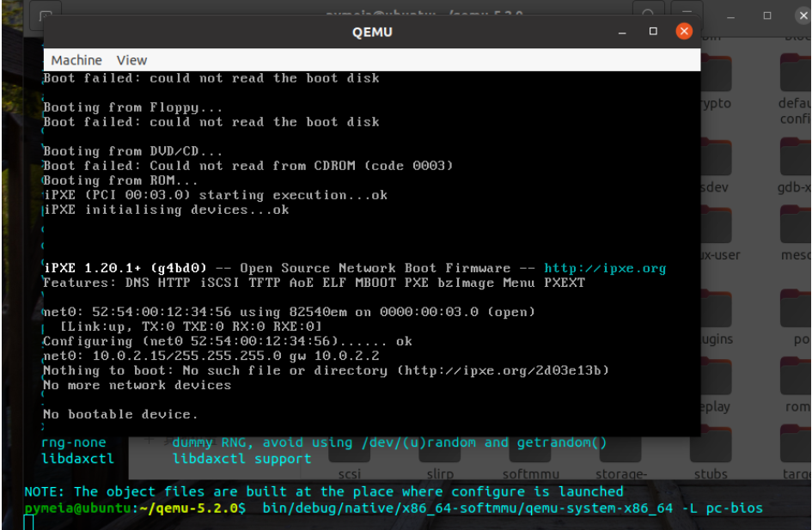The width and height of the screenshot is (812, 530).
Task: Click the http://ipxe.org link text
Action: [x=604, y=268]
